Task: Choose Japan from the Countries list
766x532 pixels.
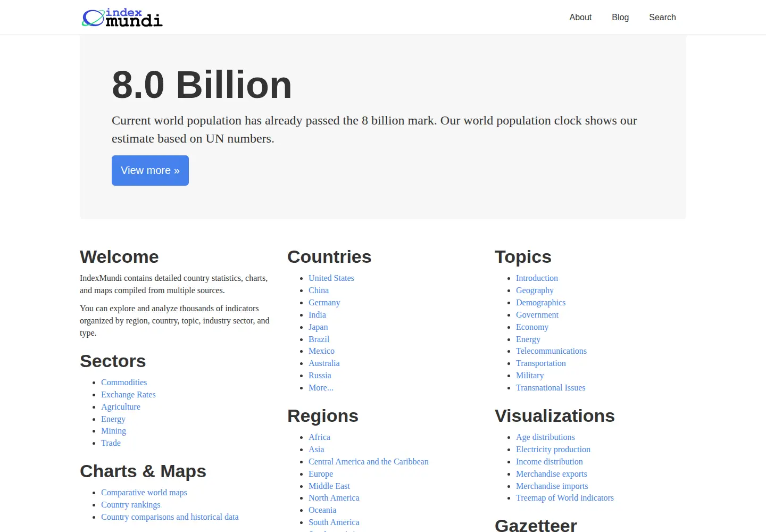Action: (x=318, y=327)
